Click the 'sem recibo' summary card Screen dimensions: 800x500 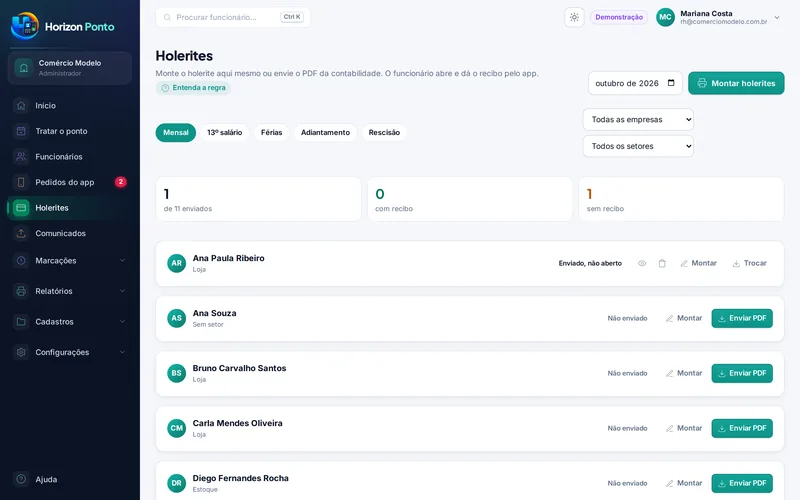tap(681, 199)
